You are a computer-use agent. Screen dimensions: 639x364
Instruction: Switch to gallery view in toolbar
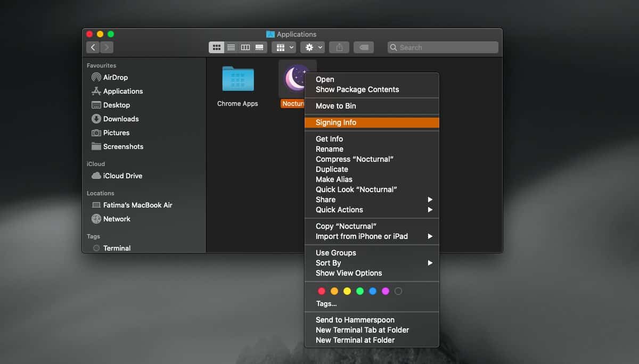coord(260,47)
